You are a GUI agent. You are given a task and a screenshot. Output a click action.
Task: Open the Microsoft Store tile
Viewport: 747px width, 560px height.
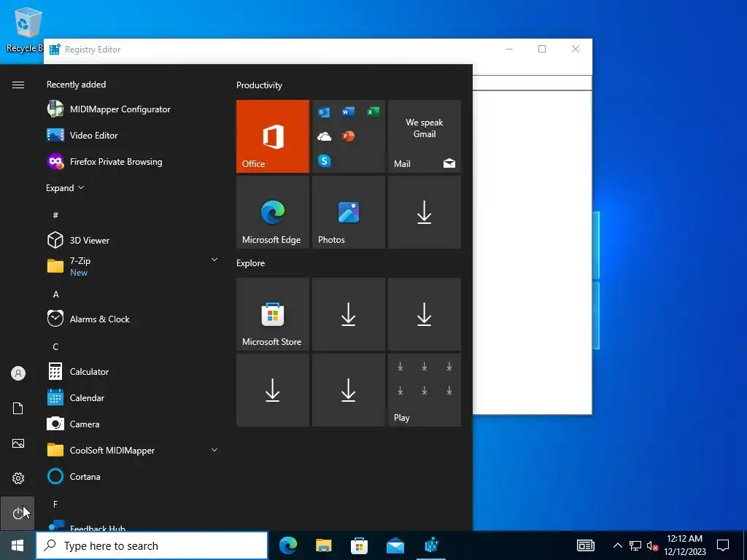273,314
